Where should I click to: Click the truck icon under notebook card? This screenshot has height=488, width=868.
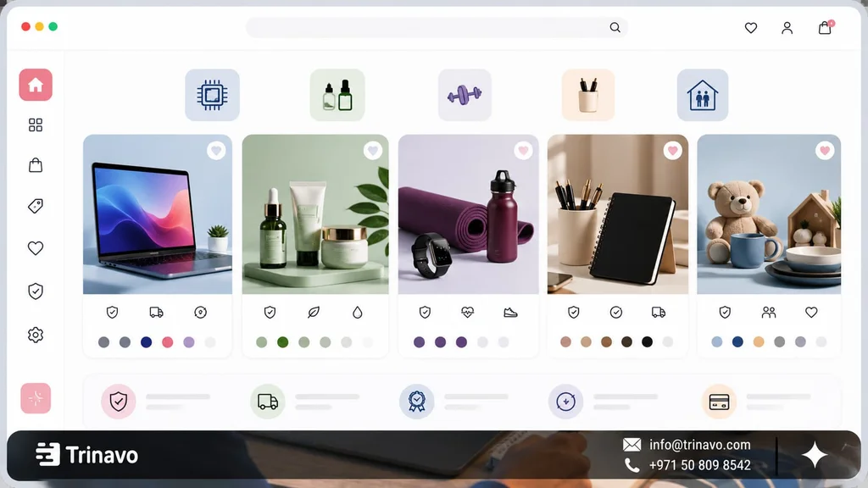659,313
